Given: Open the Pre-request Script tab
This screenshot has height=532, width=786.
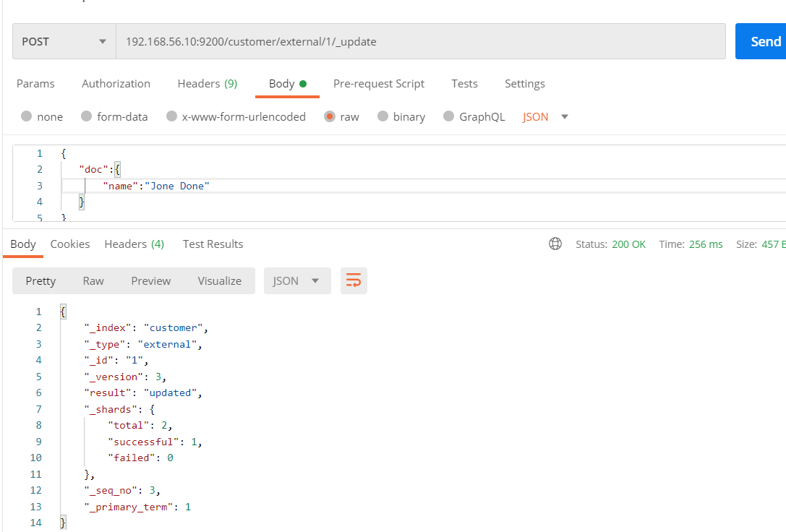Looking at the screenshot, I should [379, 84].
